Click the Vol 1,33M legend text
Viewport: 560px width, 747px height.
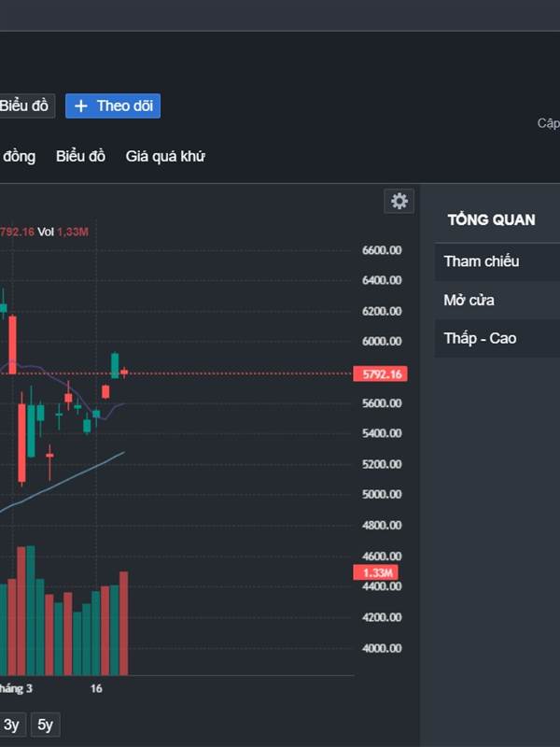pos(63,232)
